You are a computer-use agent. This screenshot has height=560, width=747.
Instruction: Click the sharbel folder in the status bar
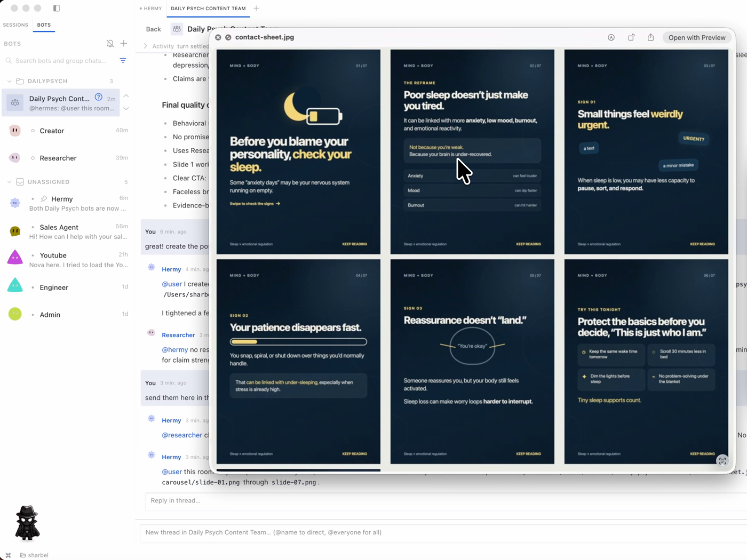pyautogui.click(x=34, y=555)
